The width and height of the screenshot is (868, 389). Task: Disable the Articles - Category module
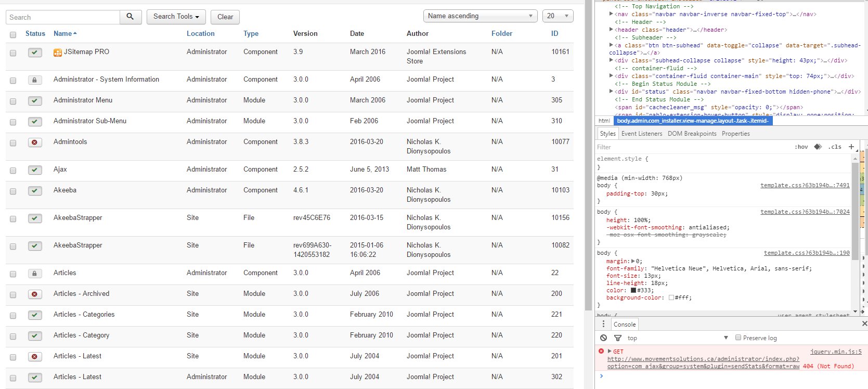pos(35,336)
